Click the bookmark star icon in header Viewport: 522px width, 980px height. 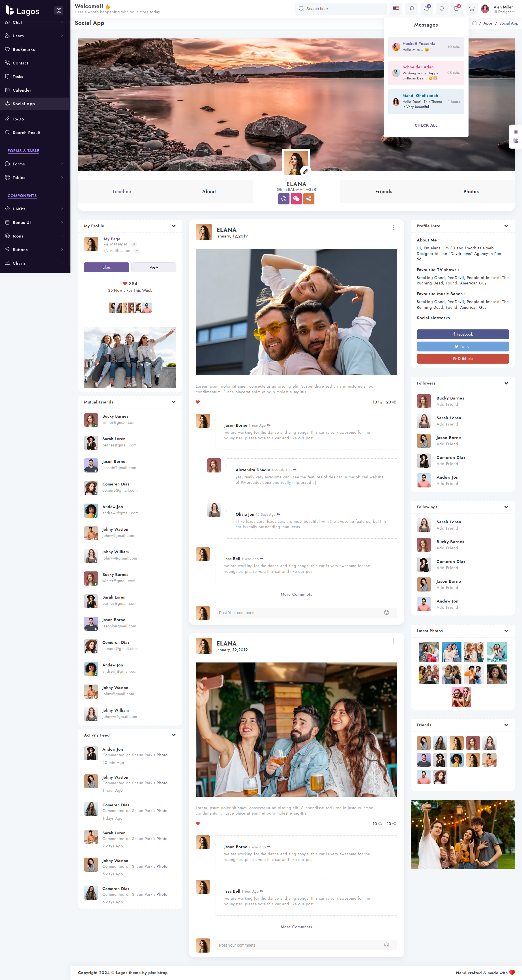(x=411, y=8)
